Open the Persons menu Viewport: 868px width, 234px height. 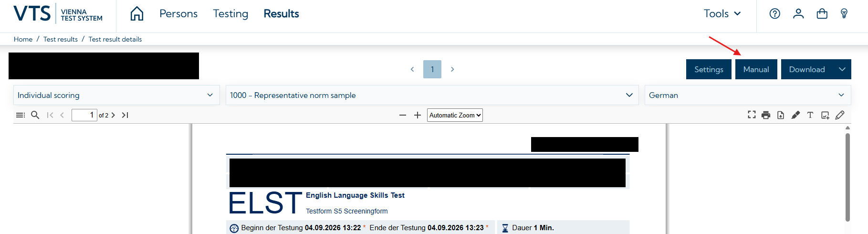point(178,14)
